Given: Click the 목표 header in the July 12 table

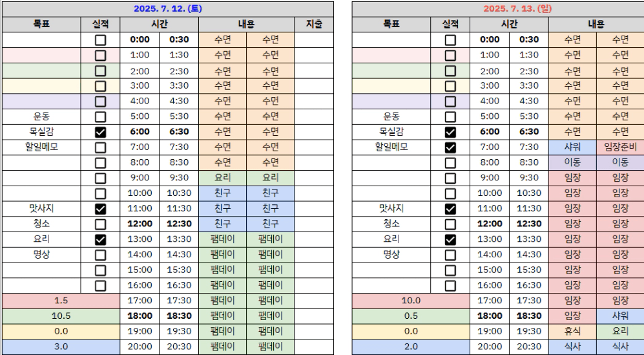Looking at the screenshot, I should (41, 25).
